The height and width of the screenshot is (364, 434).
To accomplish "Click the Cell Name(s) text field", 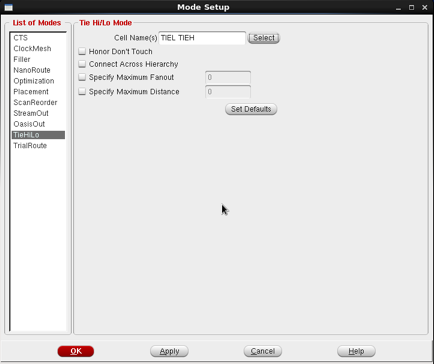I will [x=202, y=38].
